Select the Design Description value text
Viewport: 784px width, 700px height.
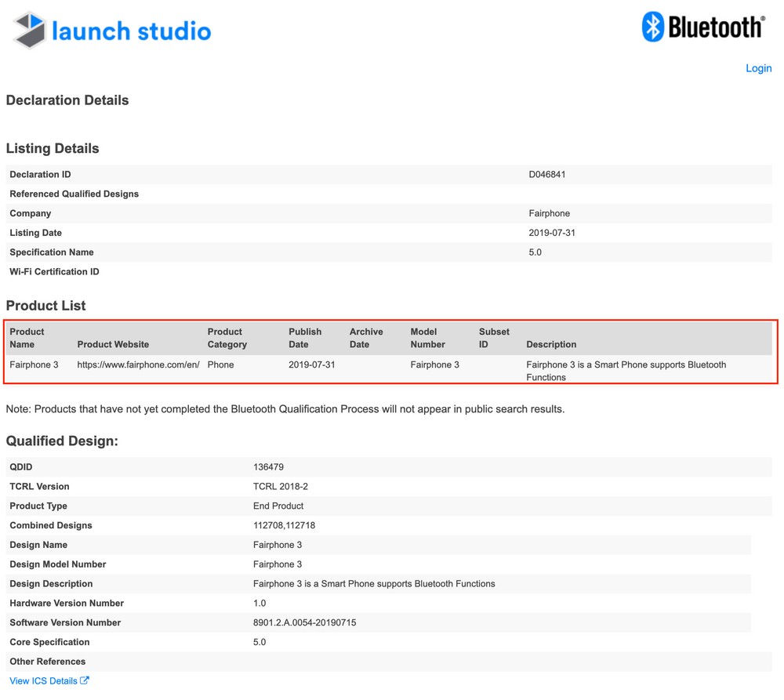374,584
